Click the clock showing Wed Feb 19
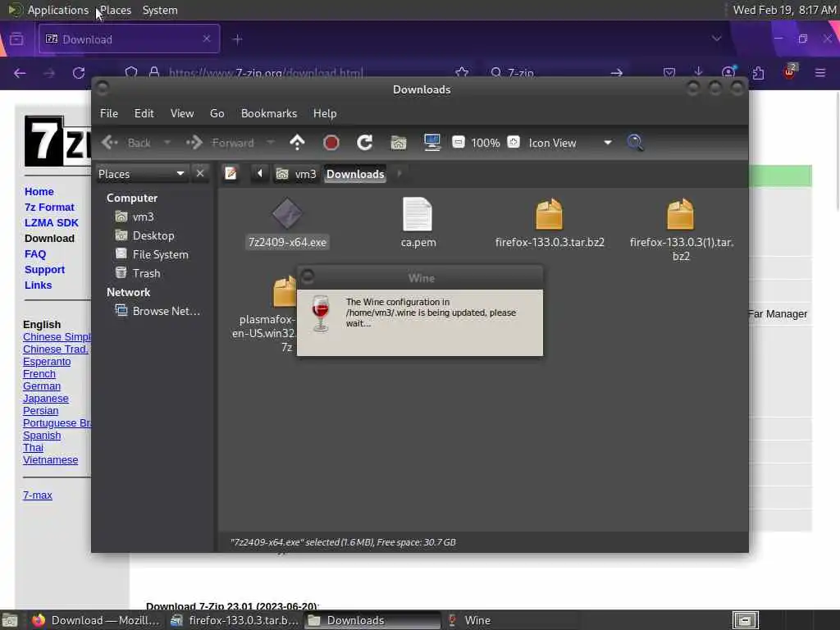The width and height of the screenshot is (840, 630). pos(784,10)
